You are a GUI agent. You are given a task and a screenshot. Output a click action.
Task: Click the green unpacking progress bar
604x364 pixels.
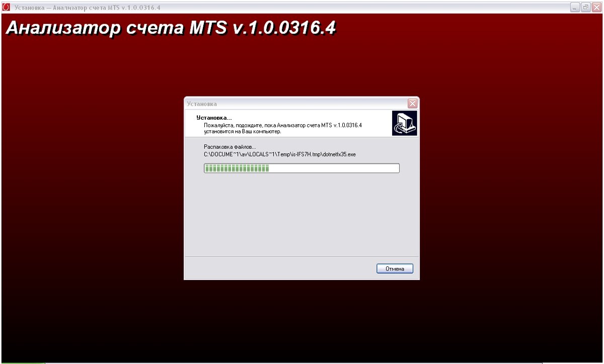coord(237,168)
